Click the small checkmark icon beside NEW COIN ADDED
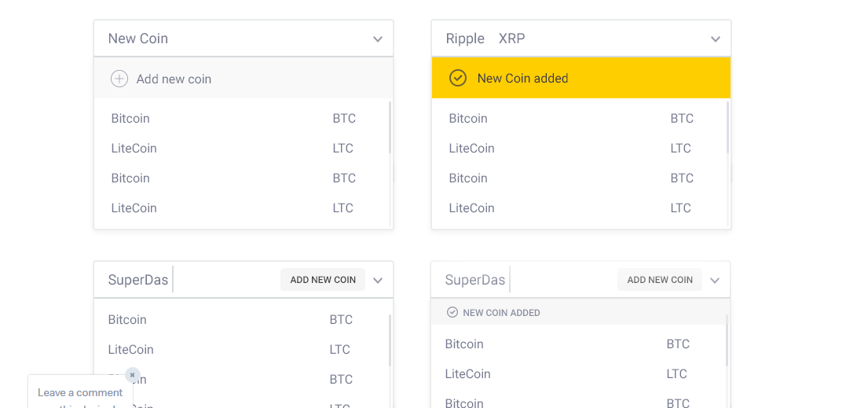Viewport: 868px width, 408px height. click(x=452, y=312)
